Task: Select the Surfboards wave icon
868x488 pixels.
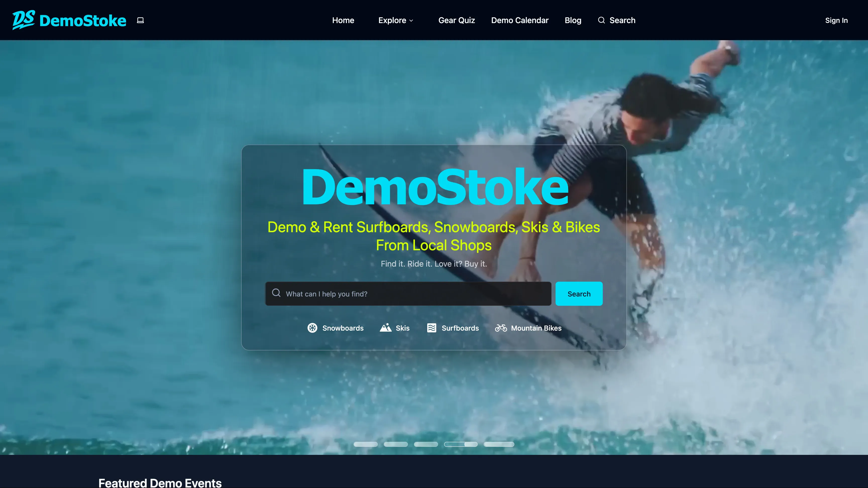Action: tap(431, 328)
